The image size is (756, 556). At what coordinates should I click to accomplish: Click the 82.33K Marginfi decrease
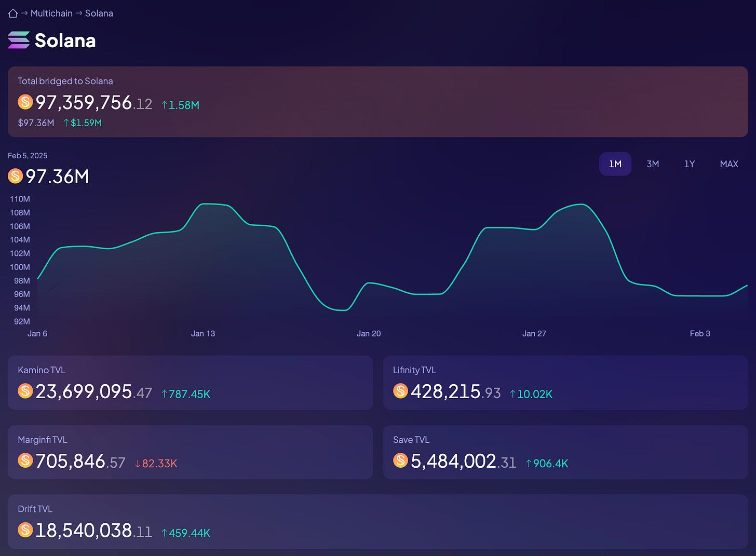(x=156, y=464)
